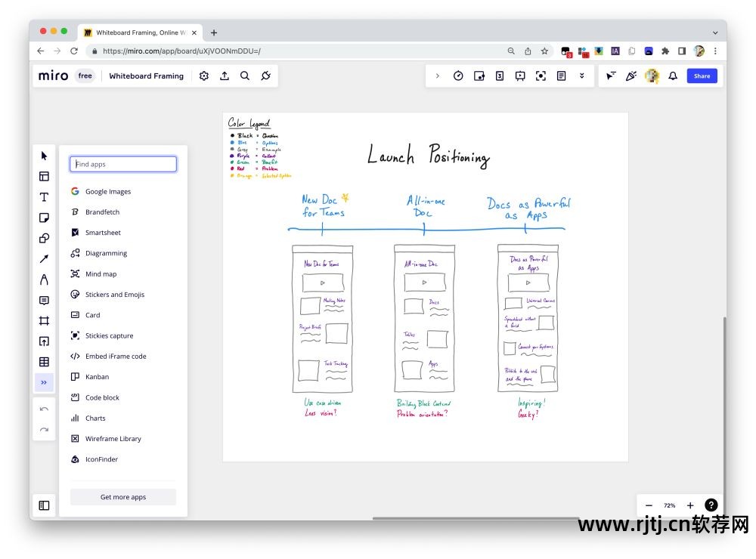
Task: Select the Frame tool
Action: 44,321
